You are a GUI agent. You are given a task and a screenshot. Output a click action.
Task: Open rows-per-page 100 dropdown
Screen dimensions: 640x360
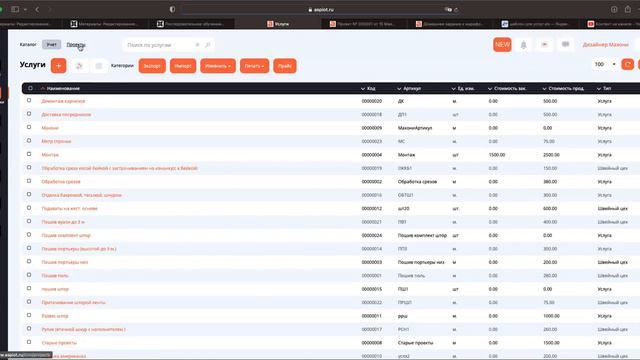click(x=605, y=64)
